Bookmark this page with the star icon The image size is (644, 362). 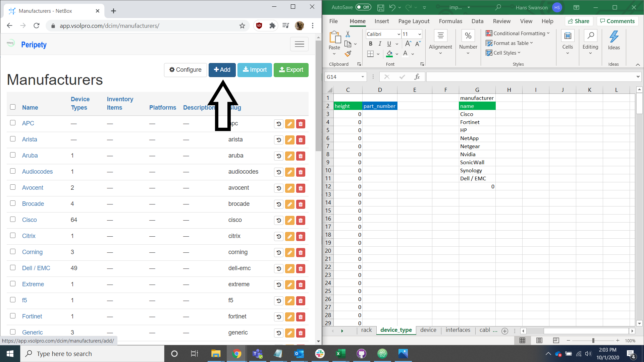(242, 26)
